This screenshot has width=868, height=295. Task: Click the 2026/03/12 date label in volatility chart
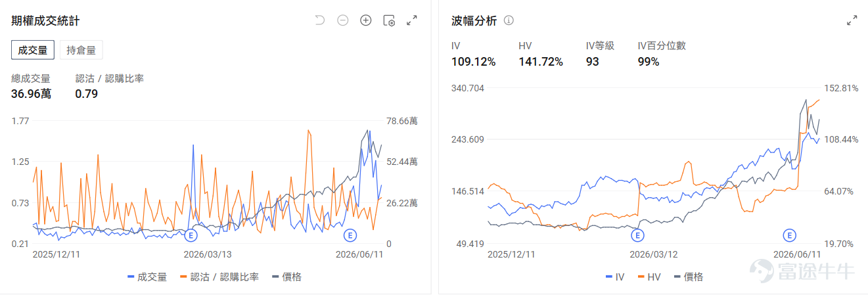pyautogui.click(x=654, y=254)
